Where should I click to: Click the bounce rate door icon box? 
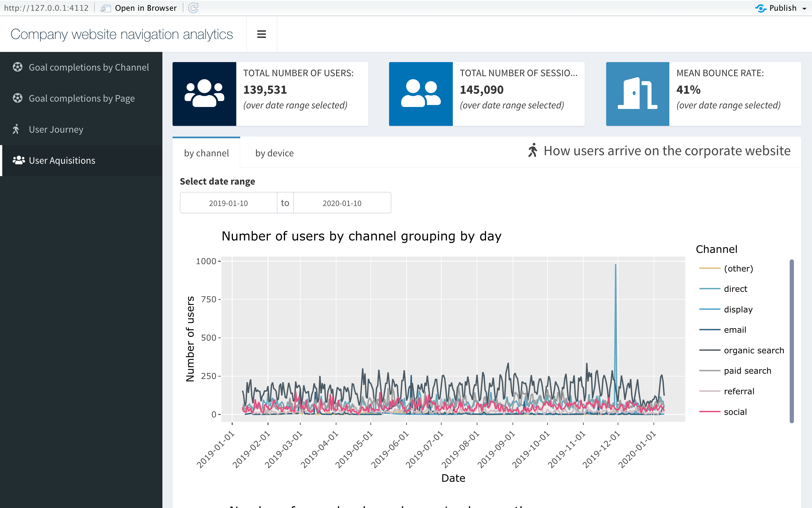tap(637, 94)
